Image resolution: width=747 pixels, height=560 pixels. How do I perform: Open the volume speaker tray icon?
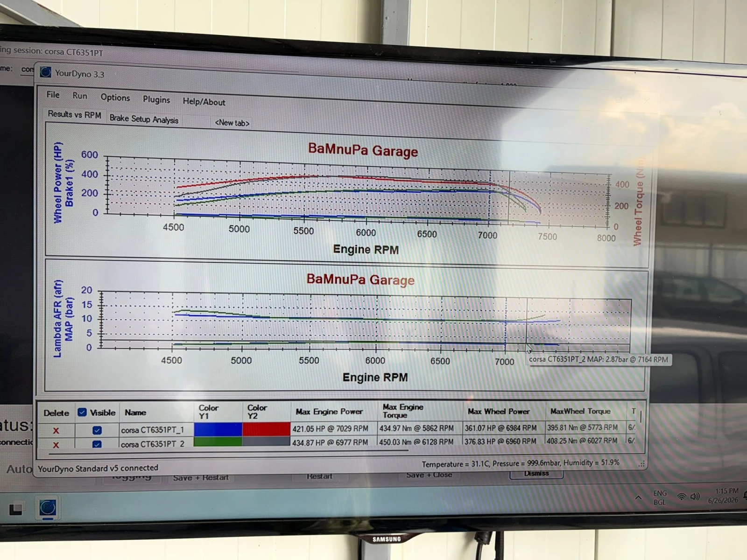tap(695, 497)
